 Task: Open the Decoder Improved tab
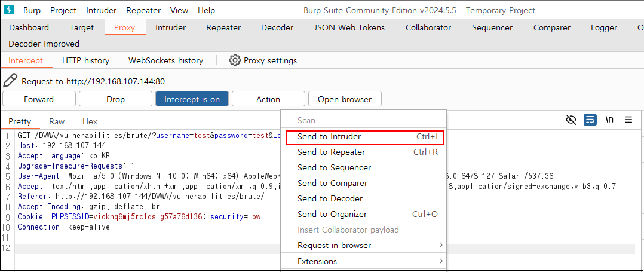(x=44, y=44)
